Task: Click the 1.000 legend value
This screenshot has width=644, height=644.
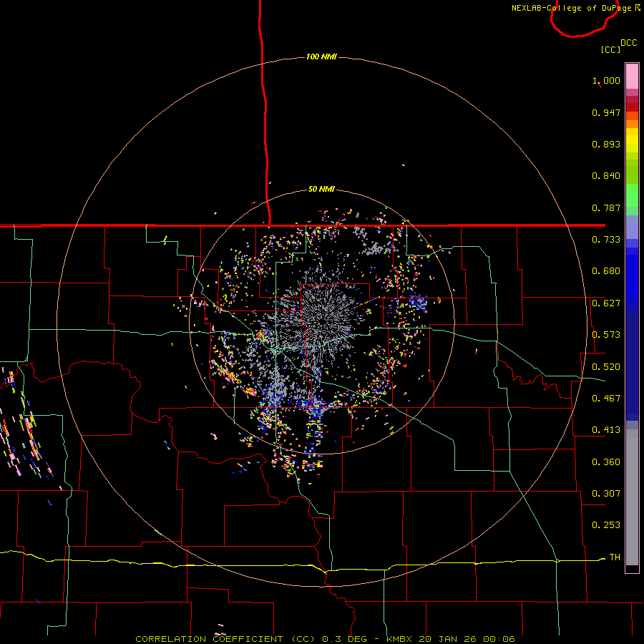Action: [606, 80]
